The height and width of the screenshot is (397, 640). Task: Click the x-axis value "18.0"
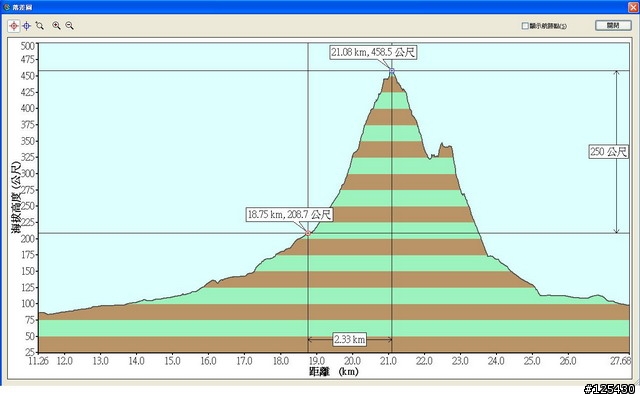tap(281, 361)
